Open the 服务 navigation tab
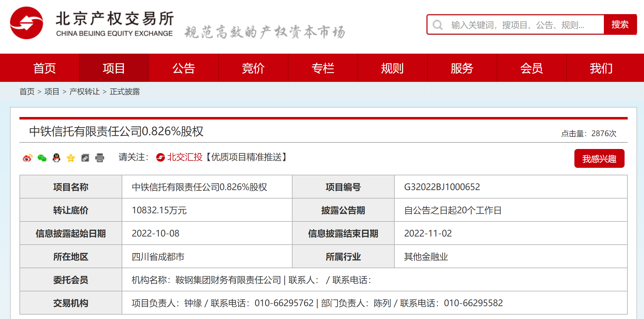This screenshot has height=319, width=644. click(x=462, y=68)
